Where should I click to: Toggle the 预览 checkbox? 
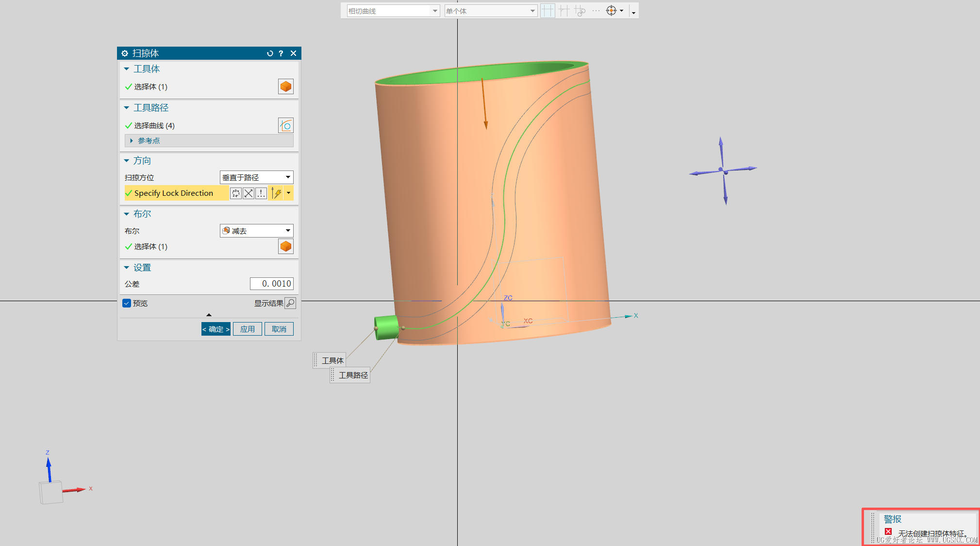coord(127,303)
